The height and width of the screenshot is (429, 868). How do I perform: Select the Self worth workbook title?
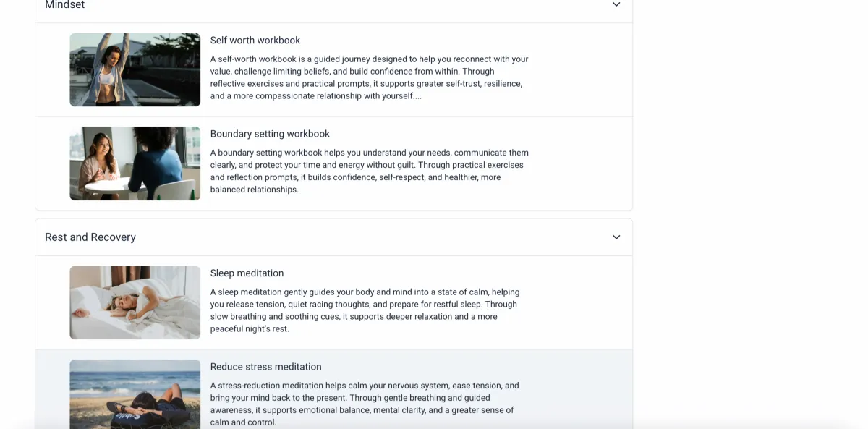255,41
